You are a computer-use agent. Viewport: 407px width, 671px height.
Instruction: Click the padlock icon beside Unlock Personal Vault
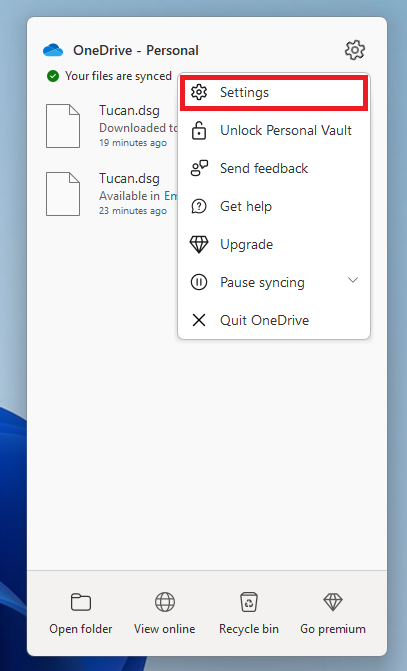click(199, 131)
